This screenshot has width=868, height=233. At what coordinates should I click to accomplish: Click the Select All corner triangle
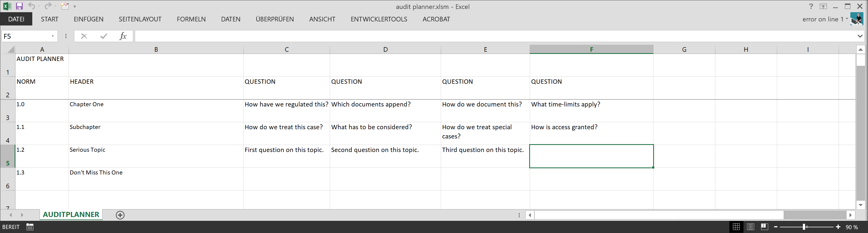[x=11, y=50]
